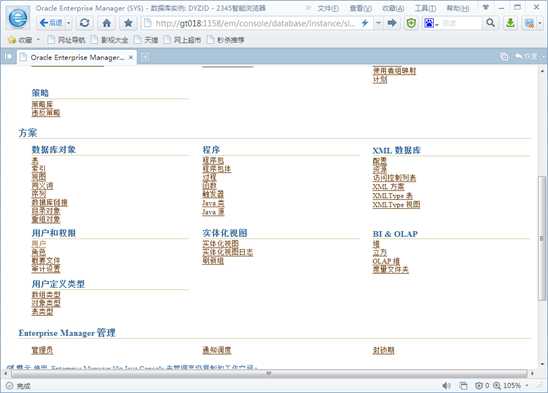Open the 管理员 link

click(42, 350)
